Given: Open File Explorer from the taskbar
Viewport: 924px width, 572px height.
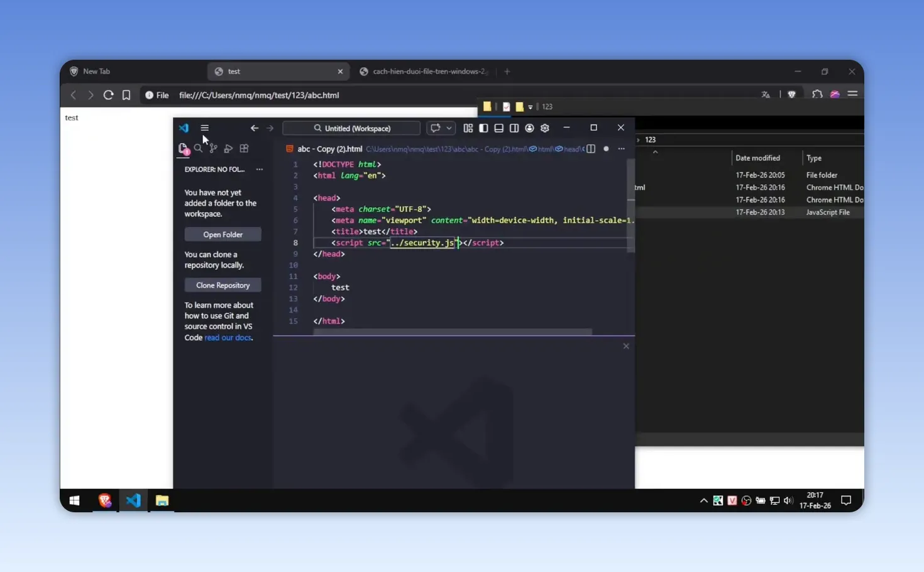Looking at the screenshot, I should pyautogui.click(x=162, y=500).
